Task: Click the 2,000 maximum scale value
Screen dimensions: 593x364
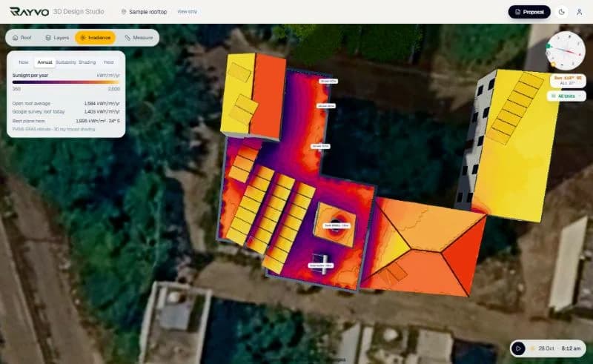Action: 113,89
